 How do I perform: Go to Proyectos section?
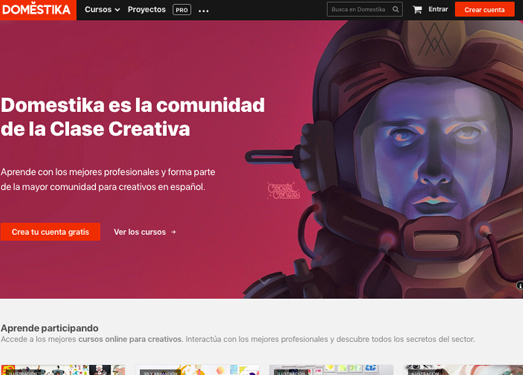pos(146,10)
